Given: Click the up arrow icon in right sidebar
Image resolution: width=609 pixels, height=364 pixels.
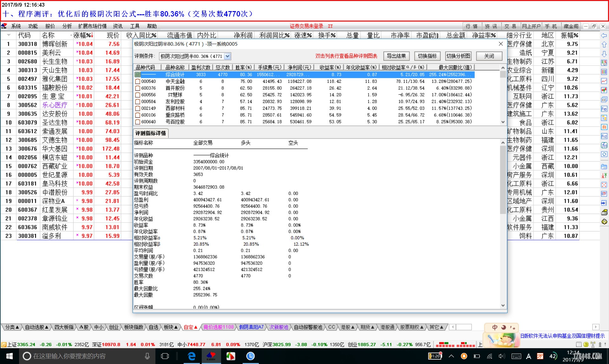Looking at the screenshot, I should [x=604, y=45].
